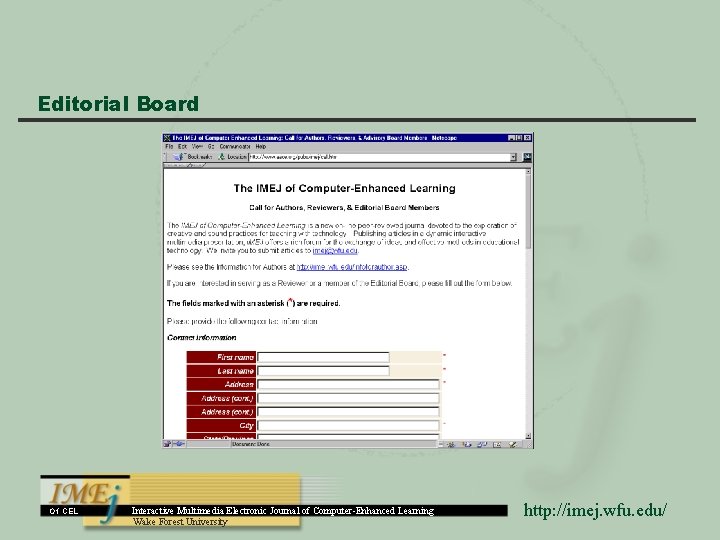Open Navigator from the component bar

pyautogui.click(x=451, y=444)
